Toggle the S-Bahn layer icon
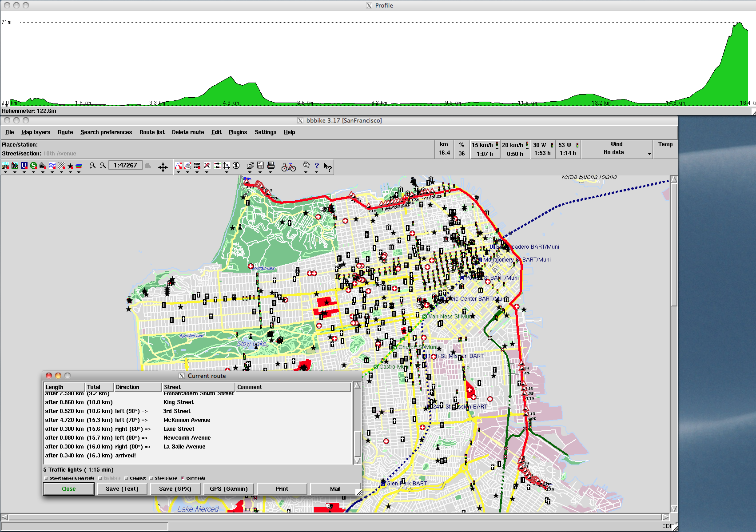This screenshot has height=532, width=756. (33, 166)
